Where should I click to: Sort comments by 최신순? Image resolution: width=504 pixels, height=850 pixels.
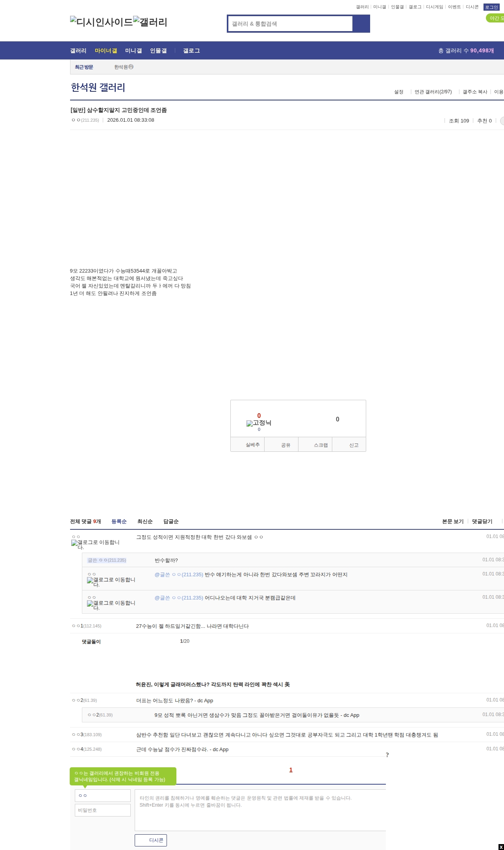[x=145, y=522]
